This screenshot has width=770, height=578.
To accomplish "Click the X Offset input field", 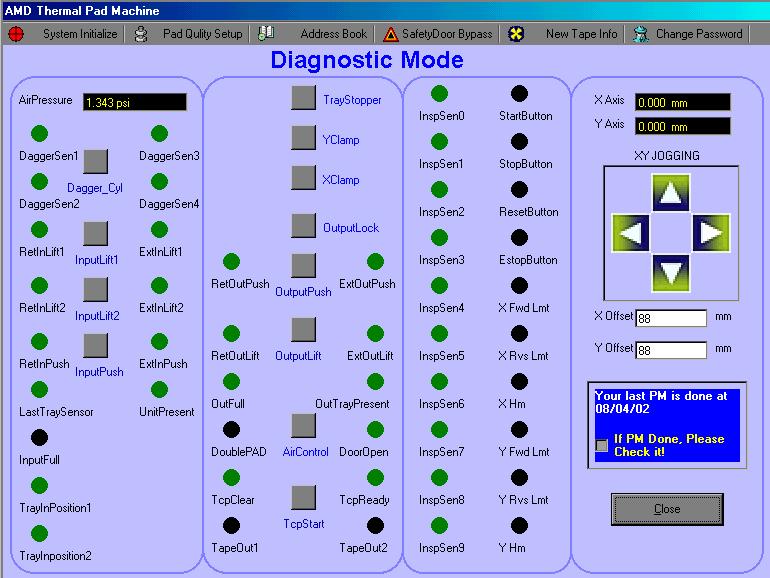I will [x=671, y=318].
